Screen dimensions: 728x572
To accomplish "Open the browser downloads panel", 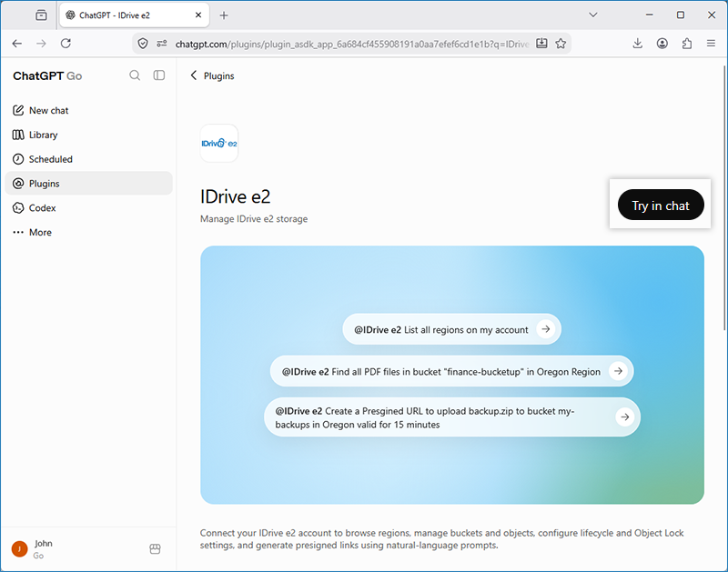I will [x=638, y=44].
